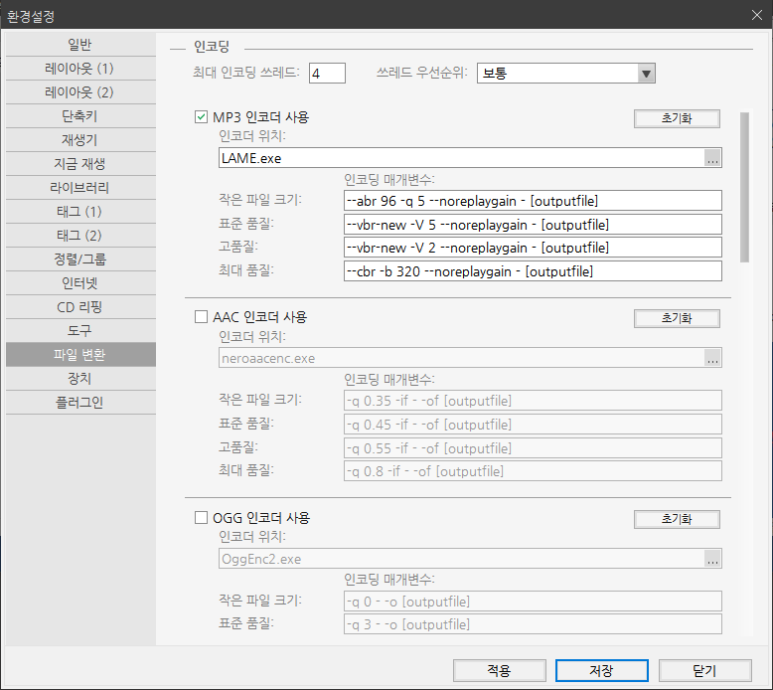This screenshot has width=773, height=690.
Task: Reset MP3 encoder with 초기화
Action: [677, 118]
